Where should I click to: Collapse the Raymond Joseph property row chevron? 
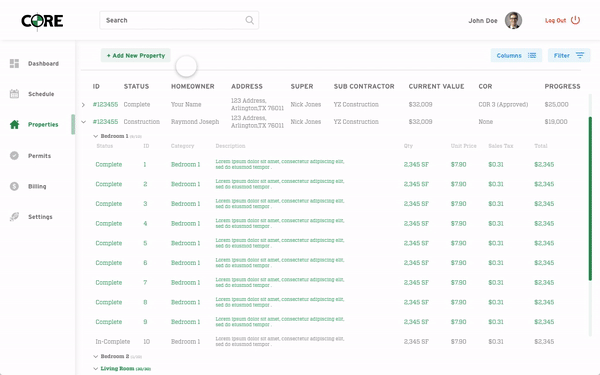[83, 122]
